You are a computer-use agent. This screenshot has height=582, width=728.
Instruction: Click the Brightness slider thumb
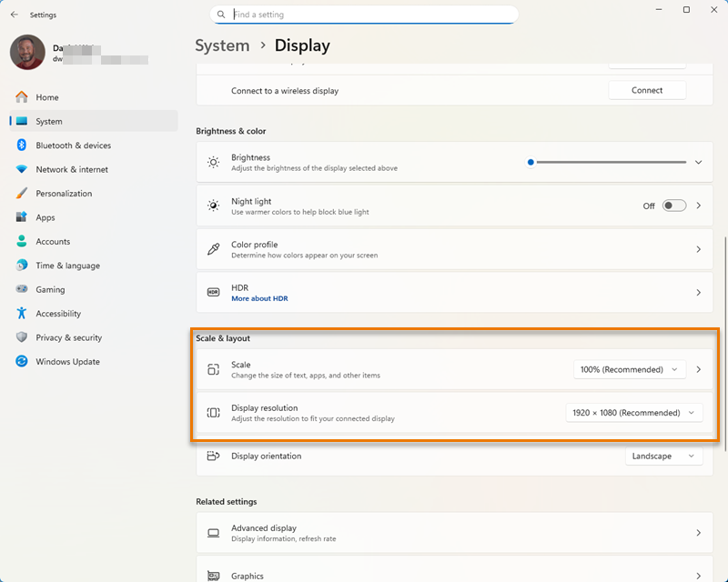click(x=531, y=162)
